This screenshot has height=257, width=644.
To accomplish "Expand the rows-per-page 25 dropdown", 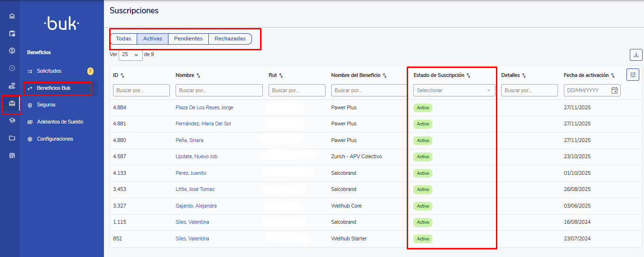I will point(131,55).
